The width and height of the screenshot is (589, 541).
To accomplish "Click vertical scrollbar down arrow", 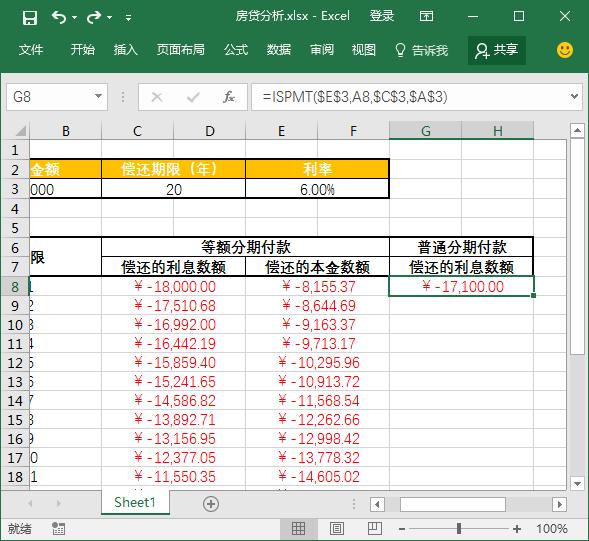I will click(577, 483).
